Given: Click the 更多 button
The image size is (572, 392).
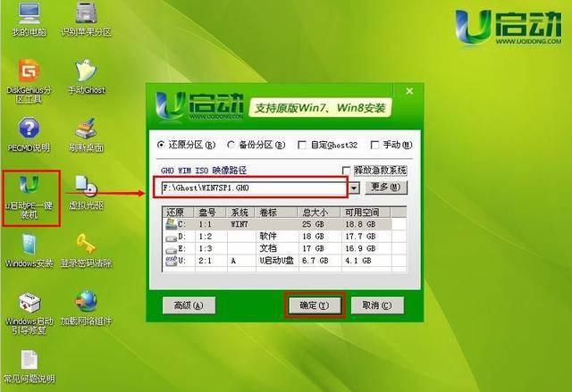Looking at the screenshot, I should tap(386, 188).
